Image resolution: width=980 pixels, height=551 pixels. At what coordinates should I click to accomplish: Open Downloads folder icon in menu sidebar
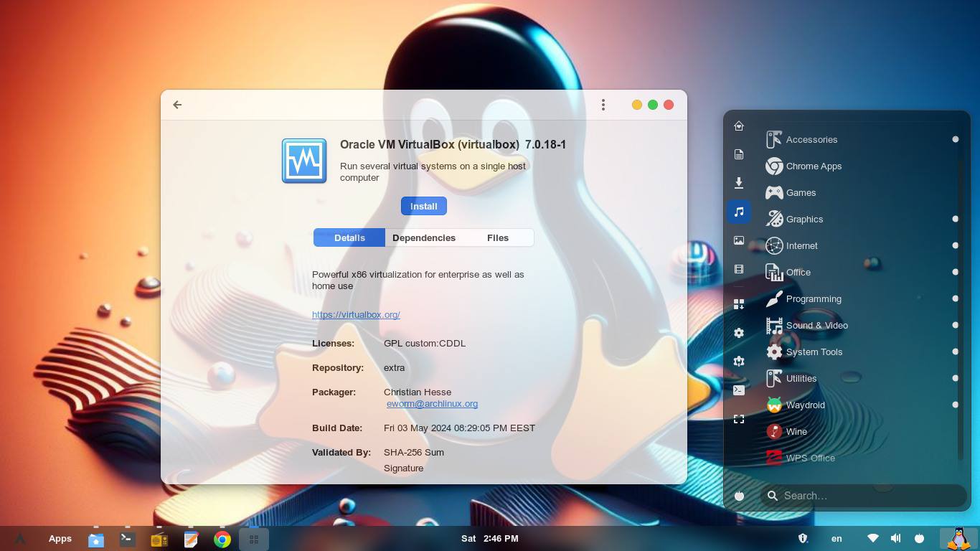(739, 183)
